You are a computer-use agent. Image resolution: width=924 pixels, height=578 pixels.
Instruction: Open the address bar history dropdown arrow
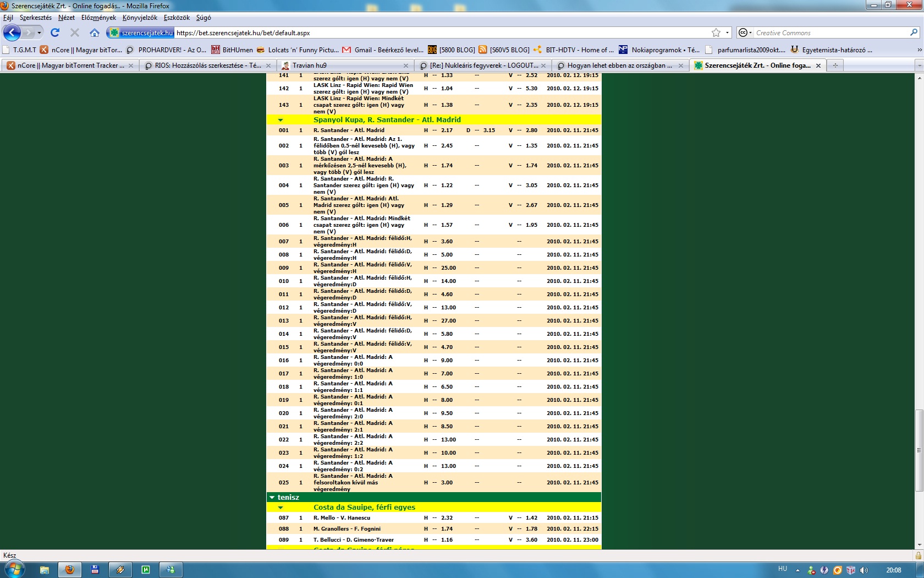click(727, 32)
